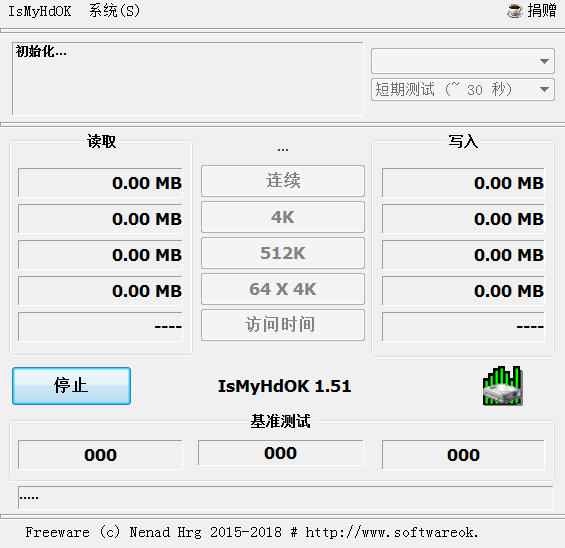
Task: Expand the drive selection dropdown arrow
Action: 544,61
